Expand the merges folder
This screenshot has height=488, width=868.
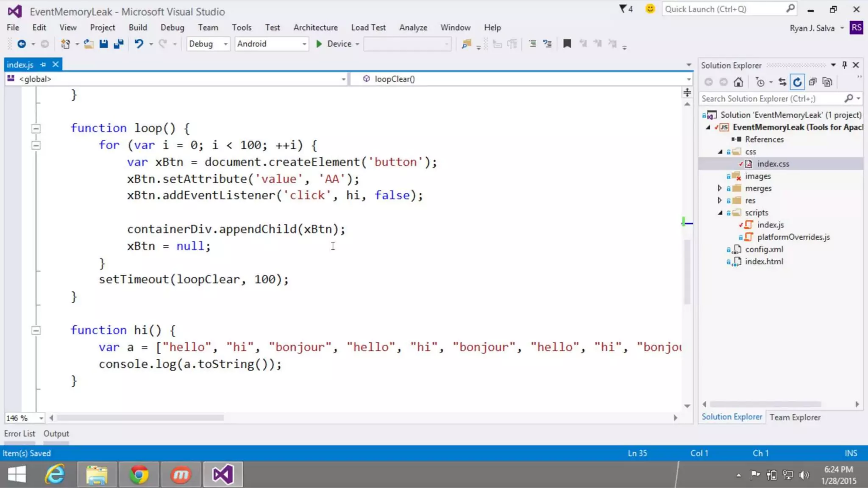[720, 188]
